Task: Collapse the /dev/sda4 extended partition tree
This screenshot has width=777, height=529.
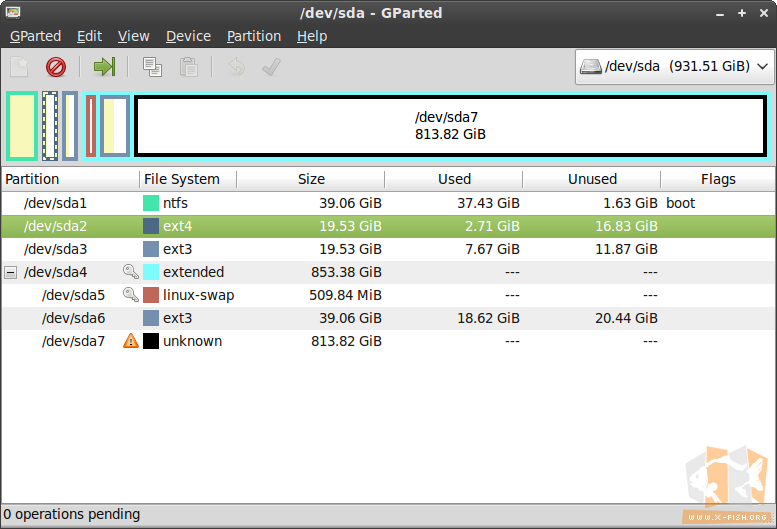Action: (x=10, y=272)
